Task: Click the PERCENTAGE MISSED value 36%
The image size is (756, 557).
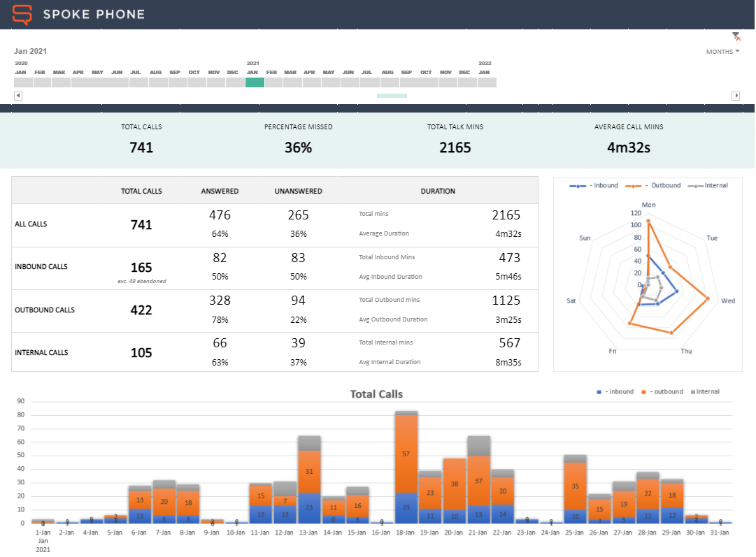Action: click(x=298, y=147)
